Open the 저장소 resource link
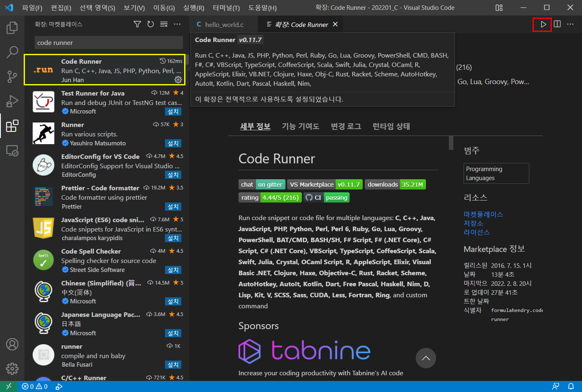This screenshot has height=392, width=582. tap(473, 223)
